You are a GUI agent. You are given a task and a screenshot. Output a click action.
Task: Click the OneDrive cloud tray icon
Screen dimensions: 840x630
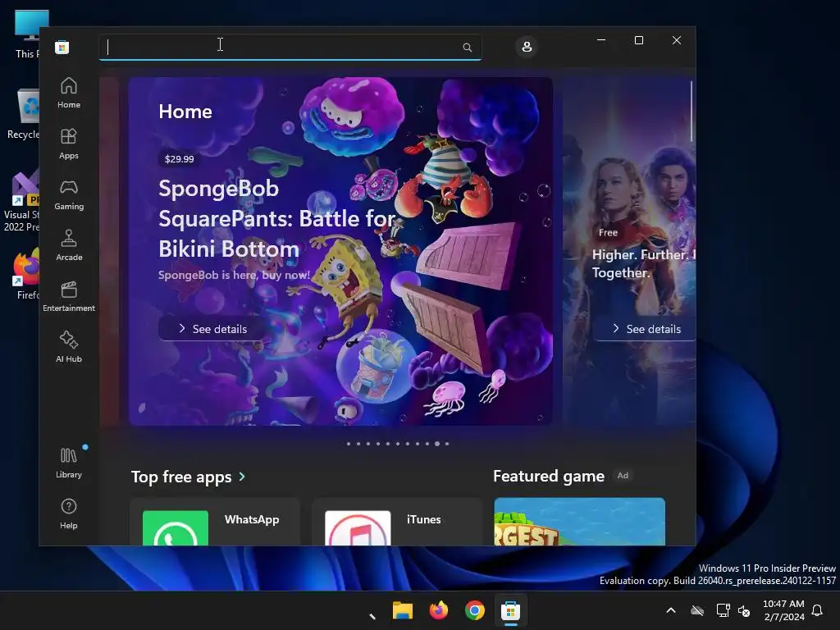697,610
